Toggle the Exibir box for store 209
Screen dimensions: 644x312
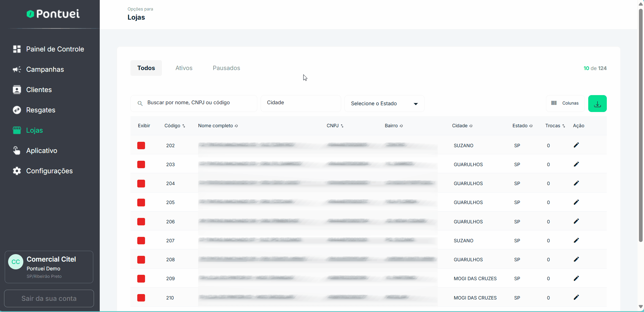pos(141,278)
